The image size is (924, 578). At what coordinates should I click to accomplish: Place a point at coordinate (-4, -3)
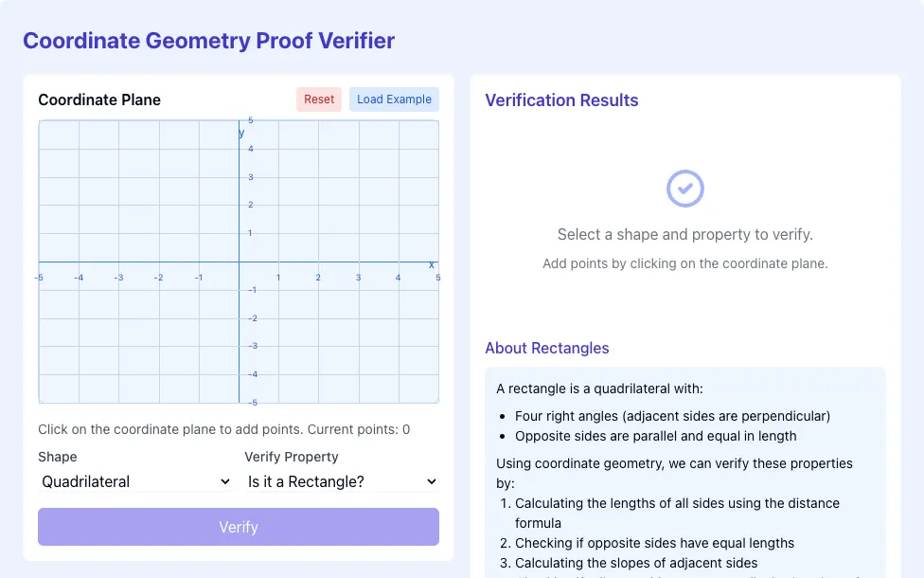coord(79,346)
